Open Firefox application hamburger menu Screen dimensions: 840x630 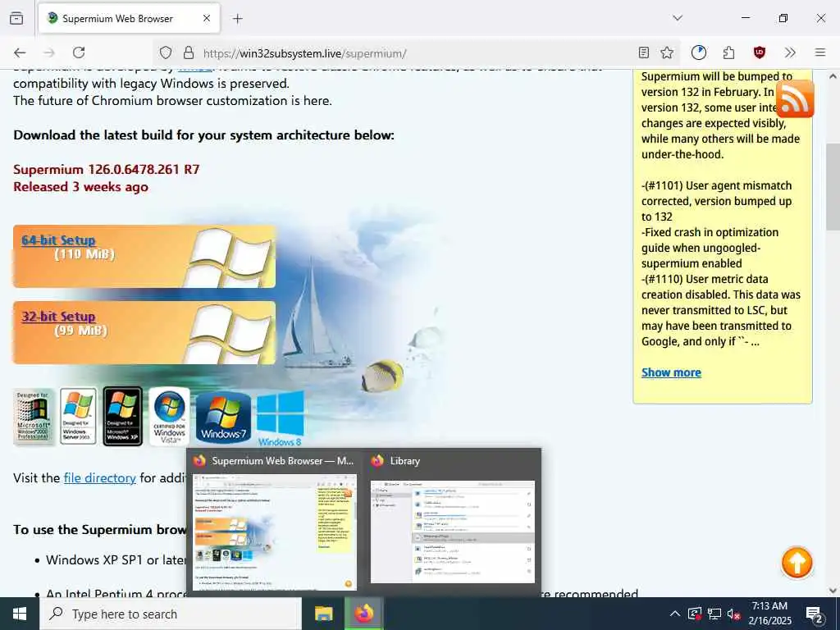pos(820,52)
